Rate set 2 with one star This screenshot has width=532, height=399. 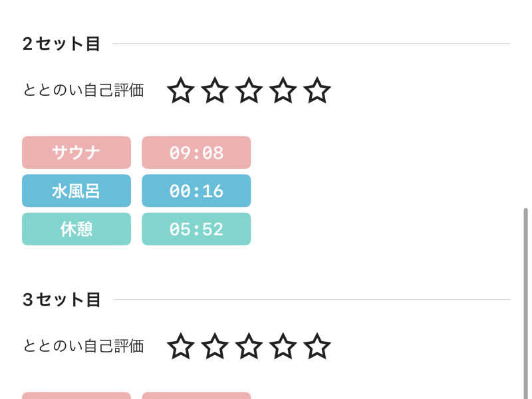tap(181, 90)
